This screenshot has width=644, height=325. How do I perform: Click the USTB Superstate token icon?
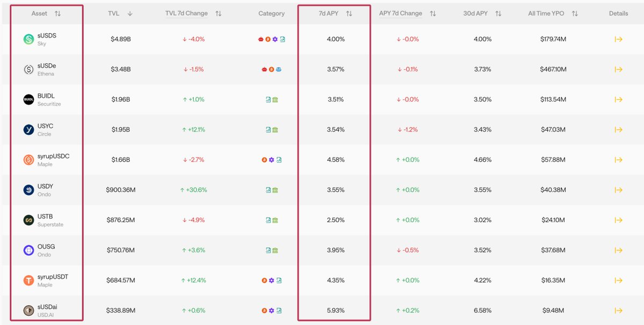tap(28, 220)
